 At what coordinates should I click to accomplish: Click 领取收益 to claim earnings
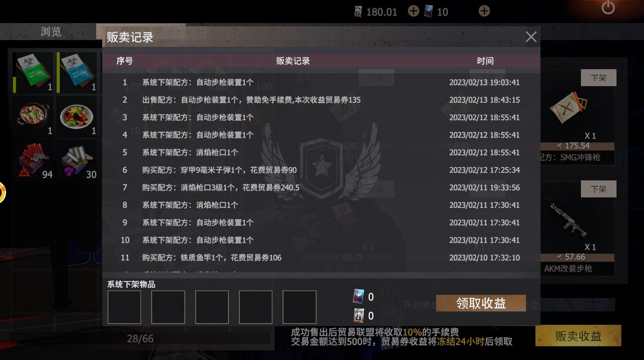[481, 303]
